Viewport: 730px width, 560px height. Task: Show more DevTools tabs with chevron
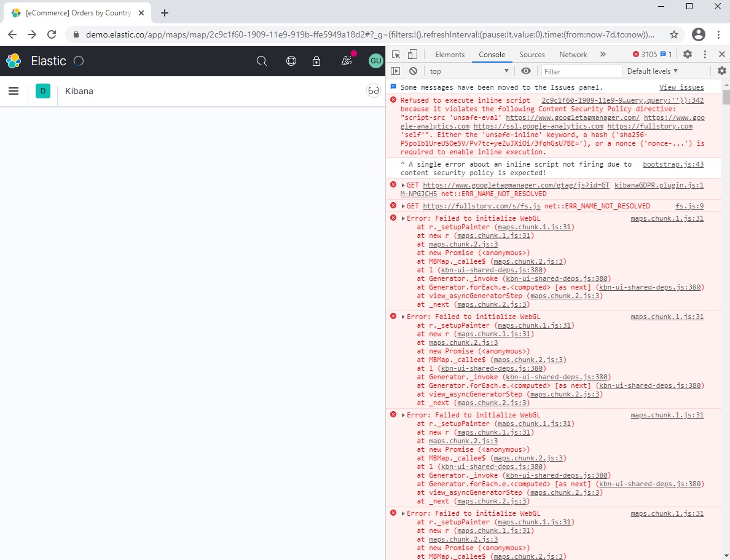coord(603,55)
